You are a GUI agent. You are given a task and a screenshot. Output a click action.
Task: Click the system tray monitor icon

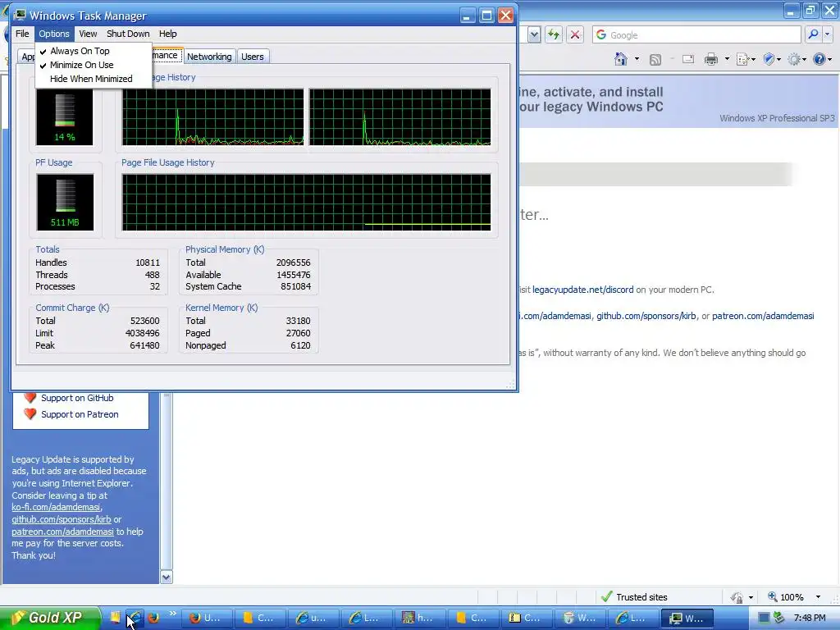click(765, 618)
